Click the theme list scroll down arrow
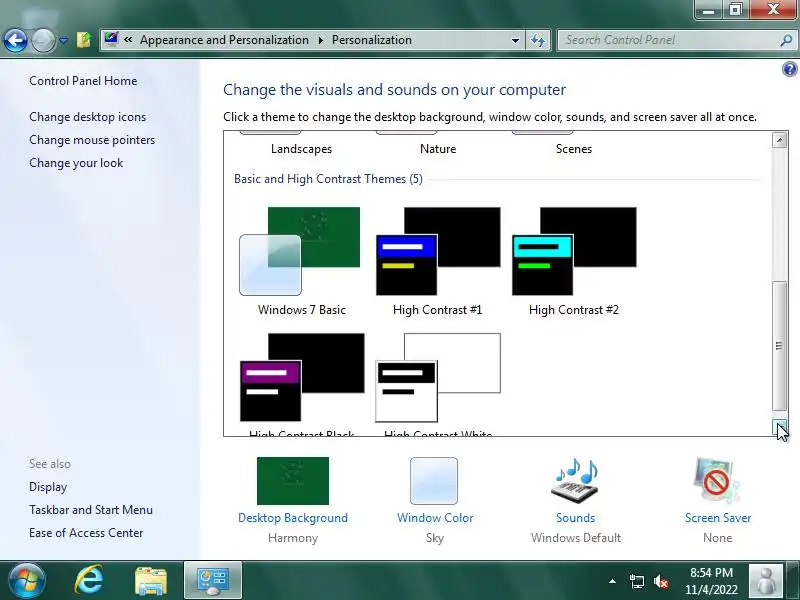The image size is (800, 600). [779, 428]
